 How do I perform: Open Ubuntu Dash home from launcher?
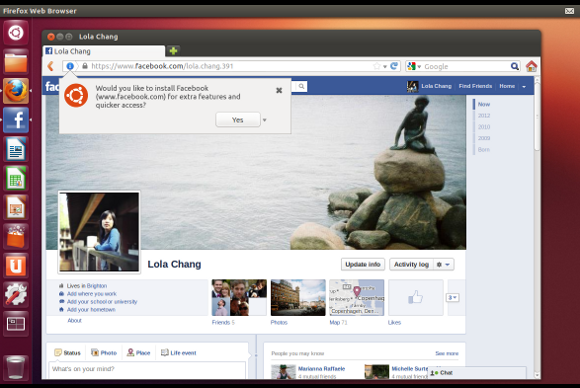pos(16,33)
